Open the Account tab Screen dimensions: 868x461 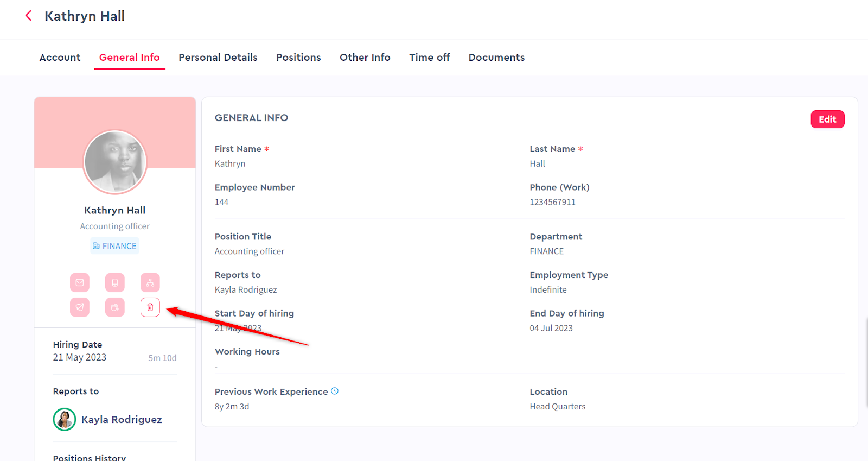60,58
